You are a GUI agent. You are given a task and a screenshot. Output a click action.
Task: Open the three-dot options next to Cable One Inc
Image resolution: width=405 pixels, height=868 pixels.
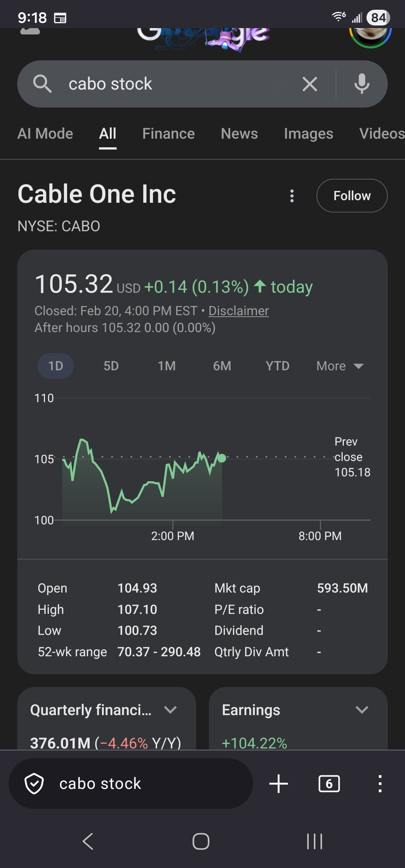tap(292, 196)
